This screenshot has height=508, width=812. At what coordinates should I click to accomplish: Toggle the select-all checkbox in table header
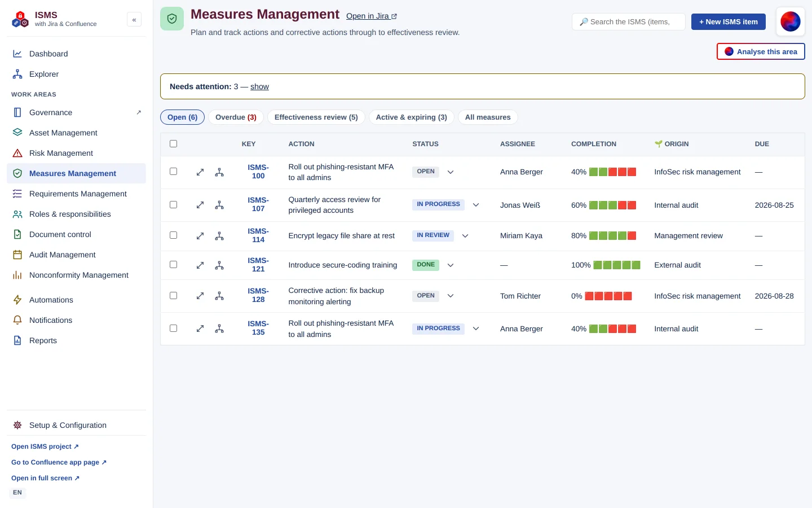[x=174, y=144]
